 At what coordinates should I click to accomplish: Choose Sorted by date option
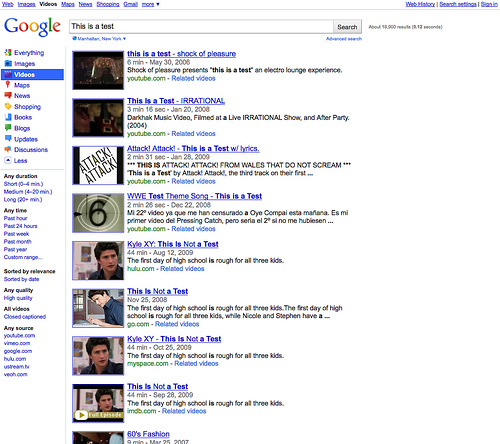pos(21,279)
